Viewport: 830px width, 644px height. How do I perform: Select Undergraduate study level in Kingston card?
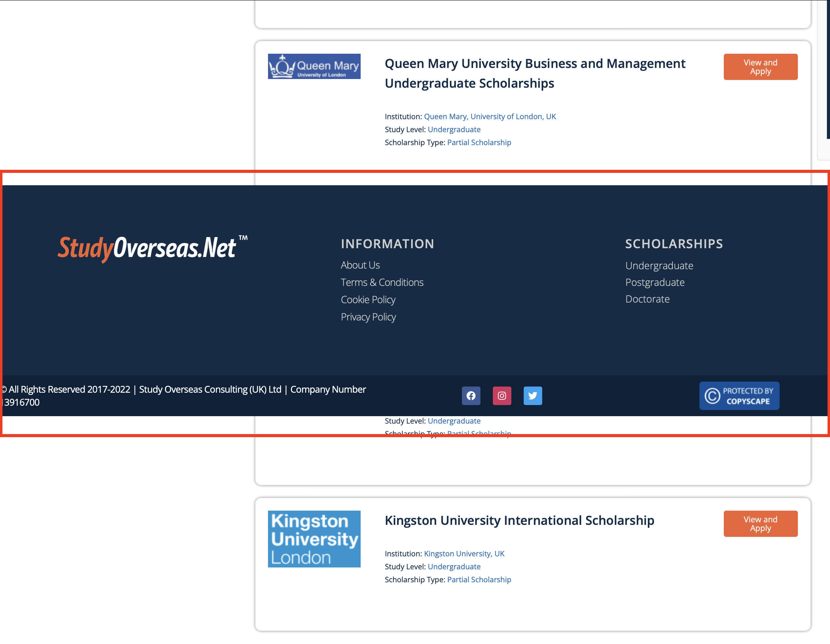pos(454,567)
